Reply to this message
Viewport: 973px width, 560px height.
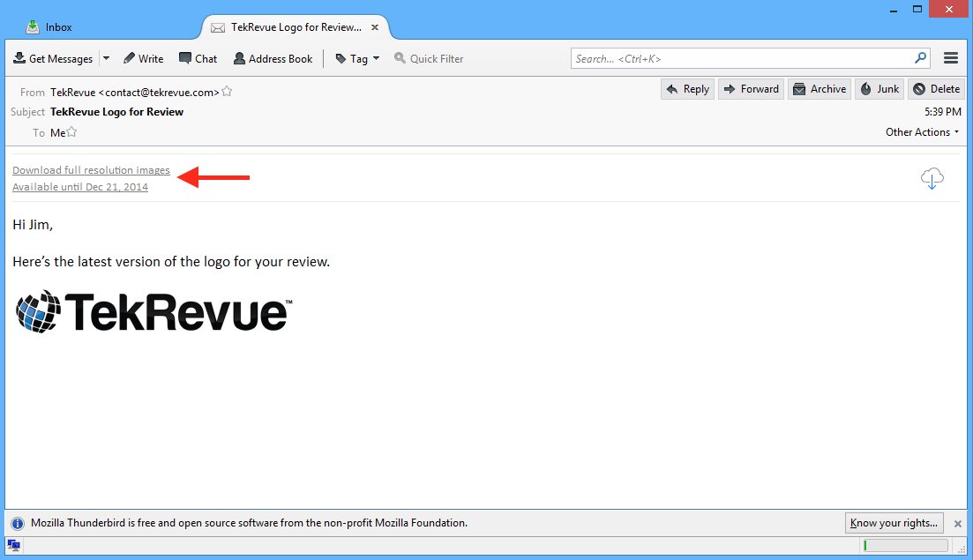pyautogui.click(x=687, y=89)
